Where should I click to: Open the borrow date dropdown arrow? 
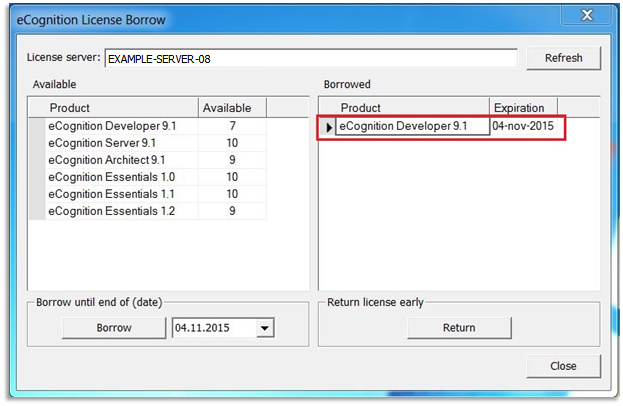coord(265,328)
